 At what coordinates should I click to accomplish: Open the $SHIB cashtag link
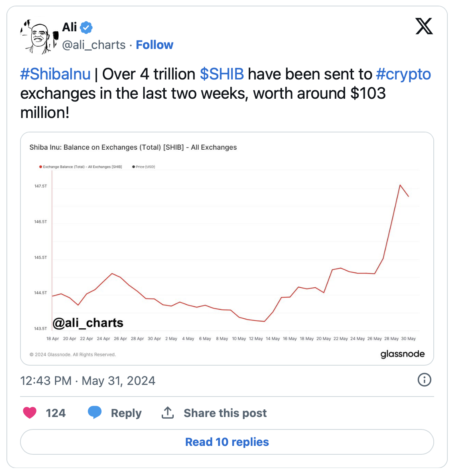[222, 74]
